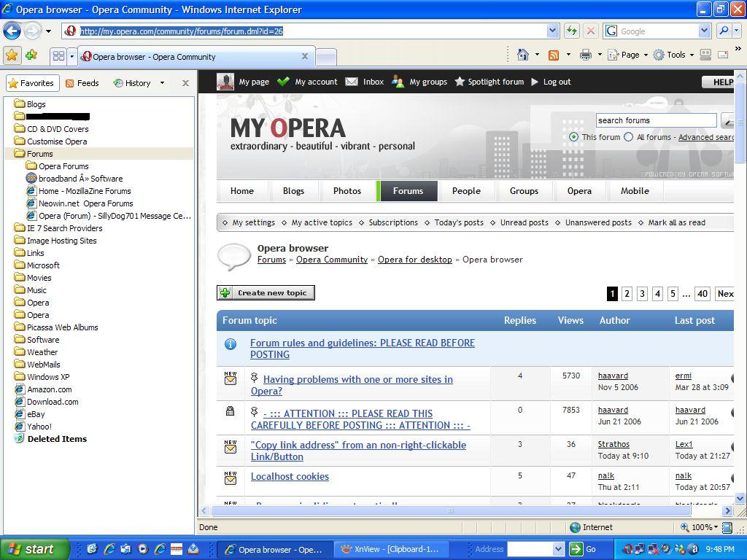Viewport: 747px width, 560px height.
Task: Click the Print toolbar icon
Action: click(585, 55)
